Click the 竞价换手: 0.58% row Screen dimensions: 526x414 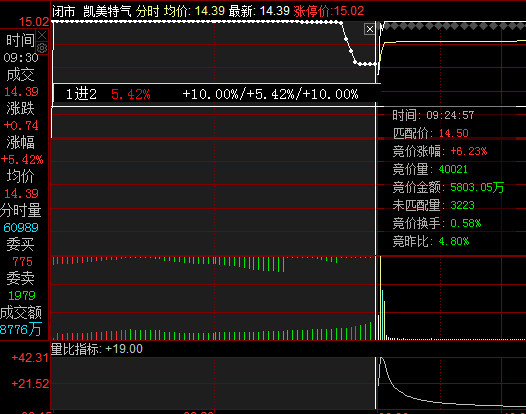coord(437,223)
